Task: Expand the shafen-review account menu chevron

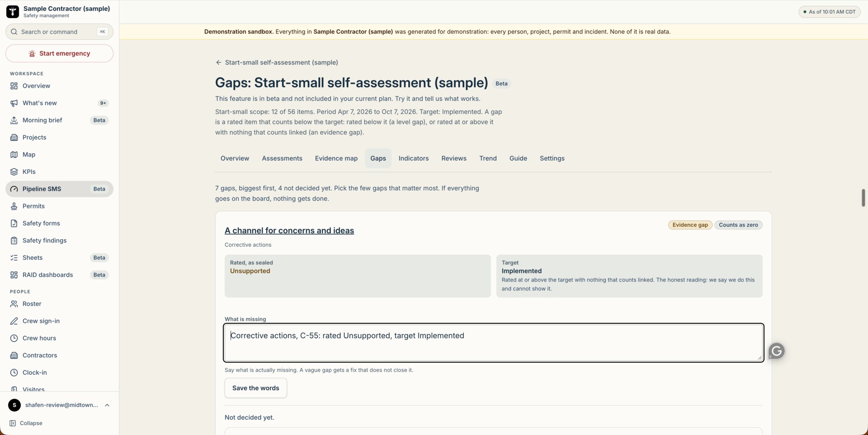Action: (x=107, y=405)
